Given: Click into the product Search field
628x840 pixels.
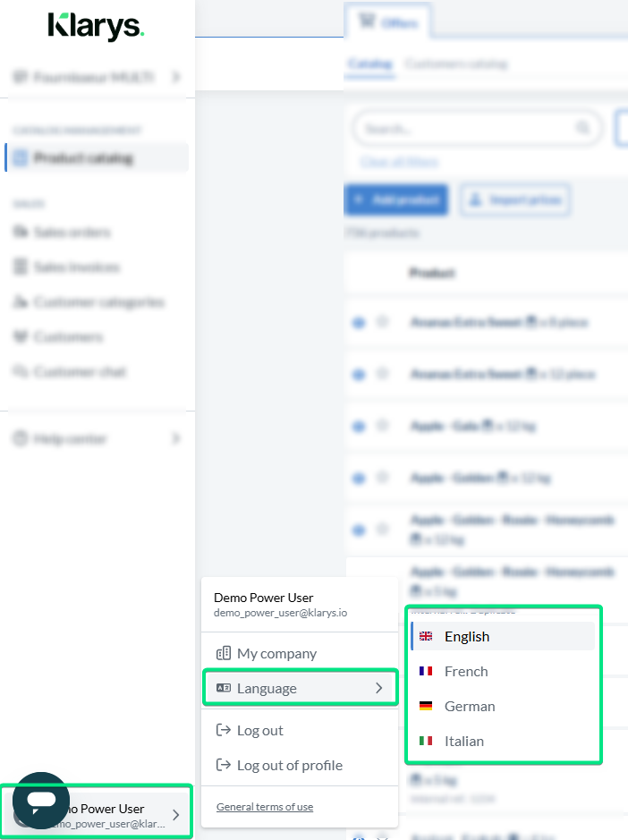Looking at the screenshot, I should pos(465,129).
